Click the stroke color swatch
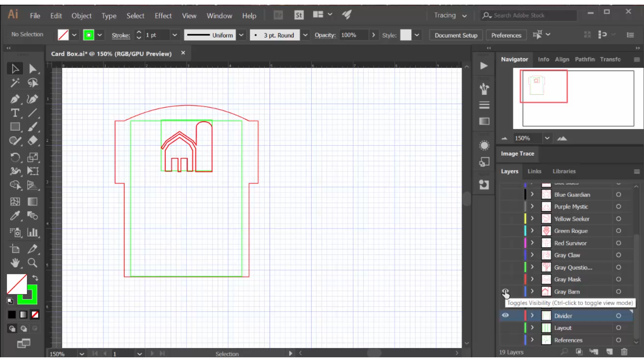 tap(89, 35)
